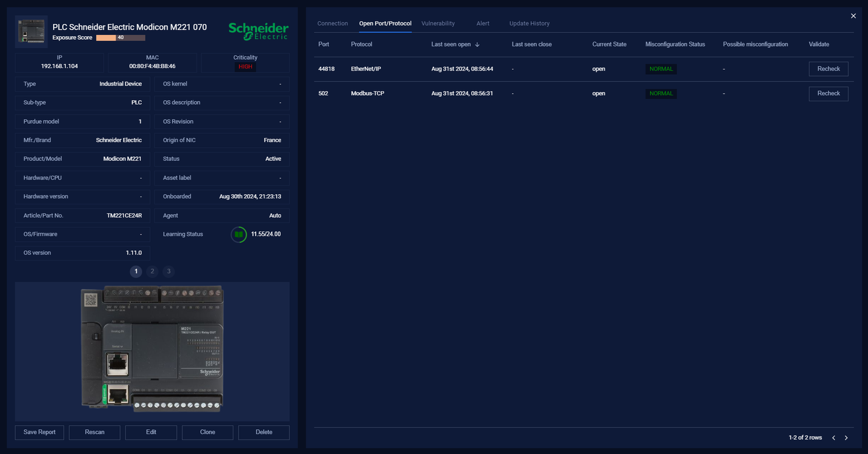868x454 pixels.
Task: Click the Onboarded date Aug 30th 2024
Action: [x=250, y=197]
